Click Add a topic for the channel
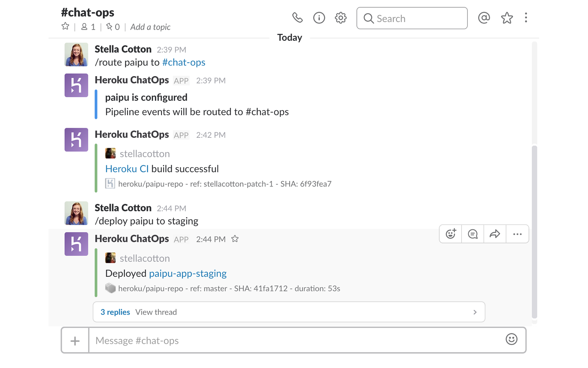 coord(150,27)
